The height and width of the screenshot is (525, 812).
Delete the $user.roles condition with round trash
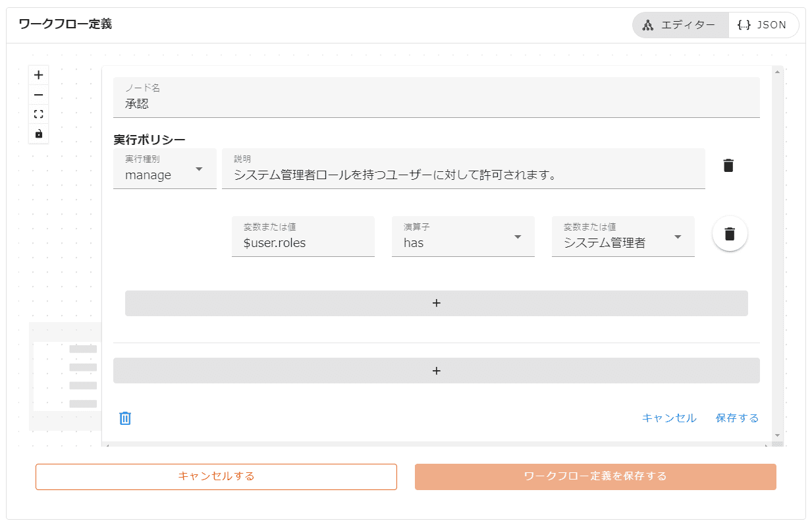click(x=729, y=234)
